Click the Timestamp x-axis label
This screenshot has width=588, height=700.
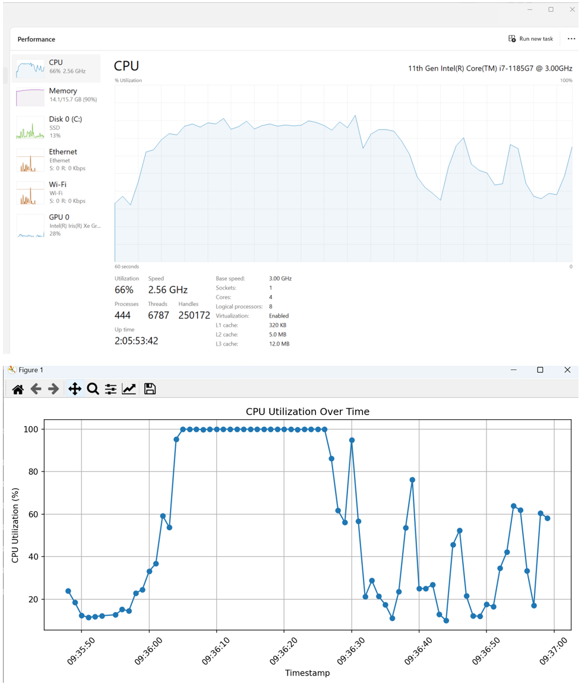coord(308,673)
